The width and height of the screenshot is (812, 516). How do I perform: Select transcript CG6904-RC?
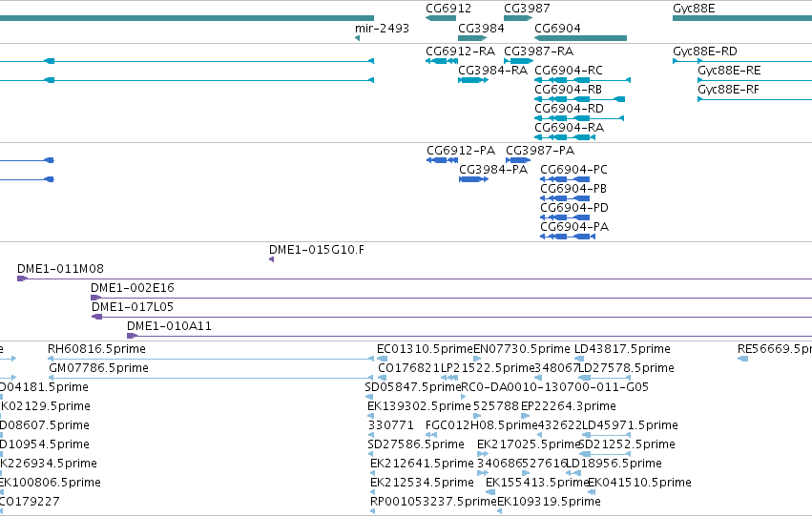click(x=569, y=70)
